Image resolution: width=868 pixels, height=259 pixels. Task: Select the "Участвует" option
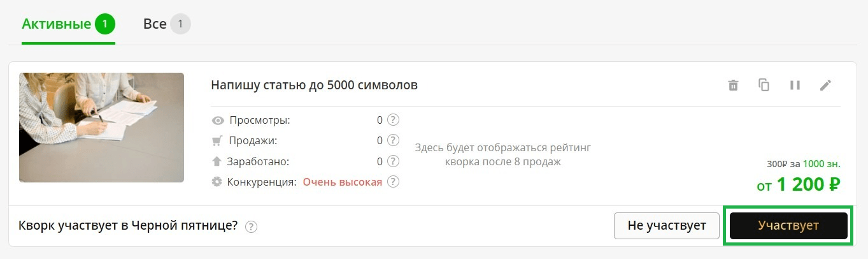[x=788, y=226]
